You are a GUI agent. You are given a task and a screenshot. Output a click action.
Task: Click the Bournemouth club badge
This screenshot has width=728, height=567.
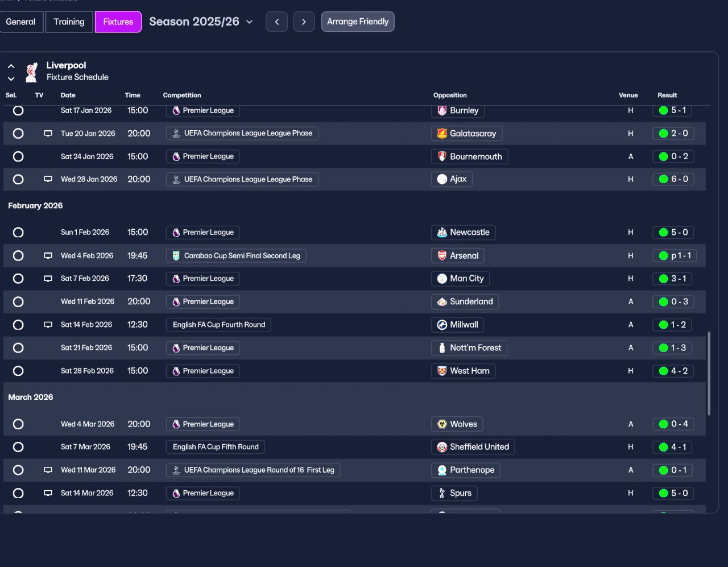pyautogui.click(x=442, y=156)
